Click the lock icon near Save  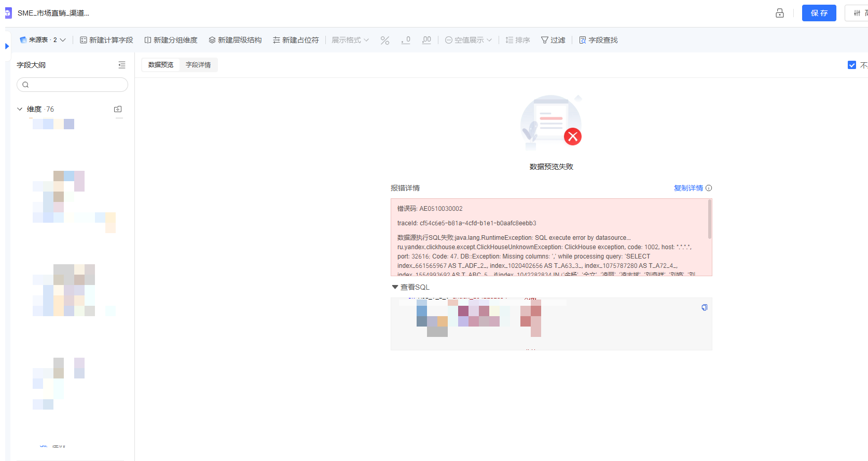click(x=779, y=13)
